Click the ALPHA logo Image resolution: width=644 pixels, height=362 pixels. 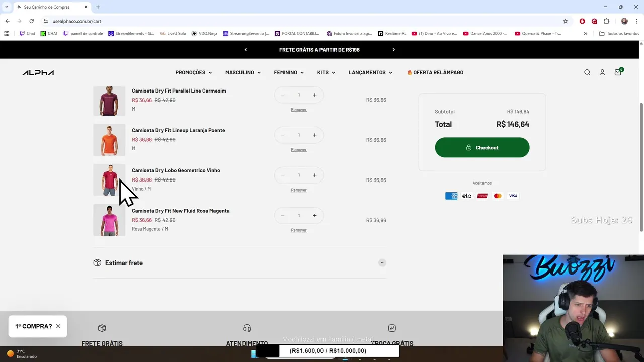(x=38, y=72)
